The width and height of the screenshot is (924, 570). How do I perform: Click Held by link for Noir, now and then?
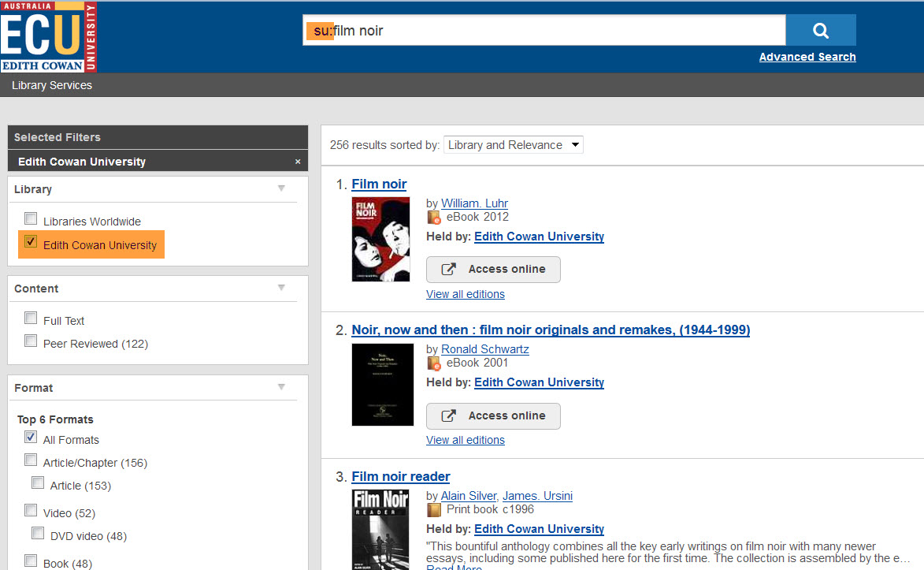pyautogui.click(x=539, y=382)
